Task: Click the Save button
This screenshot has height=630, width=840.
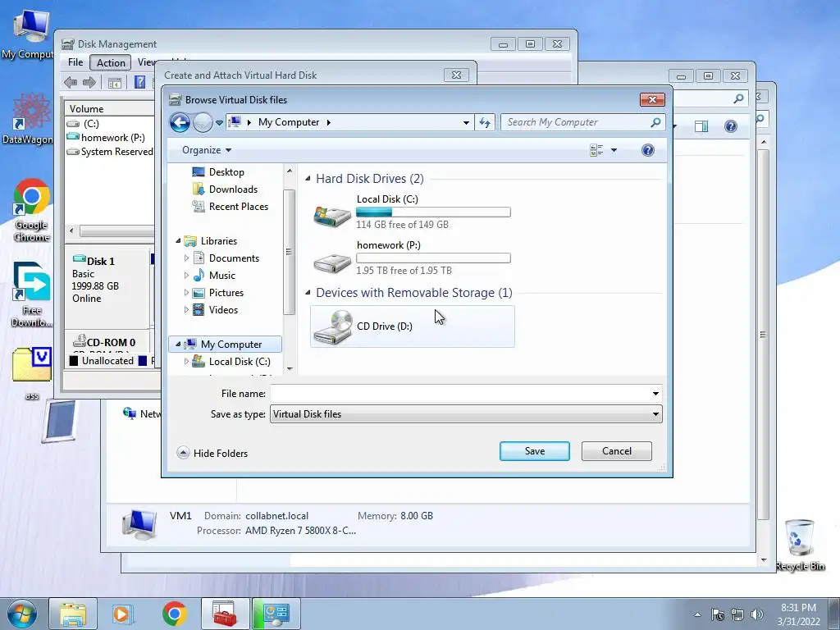Action: tap(535, 451)
